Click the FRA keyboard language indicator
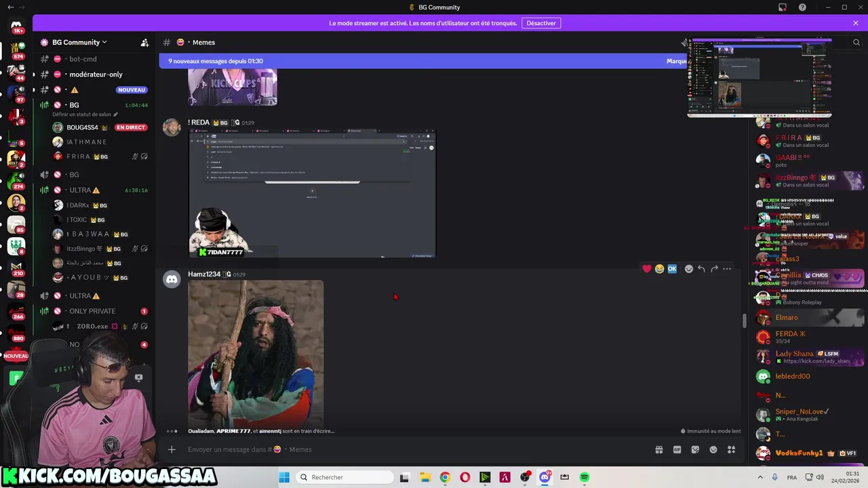This screenshot has height=488, width=868. 792,477
